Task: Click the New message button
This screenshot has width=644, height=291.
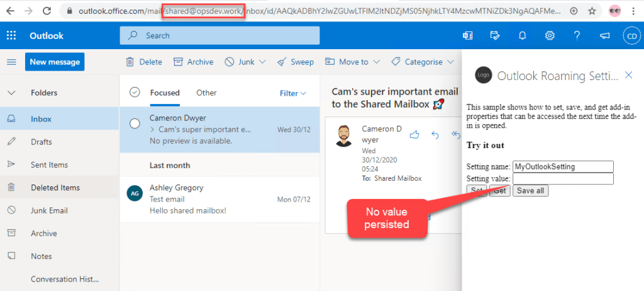Action: [55, 62]
